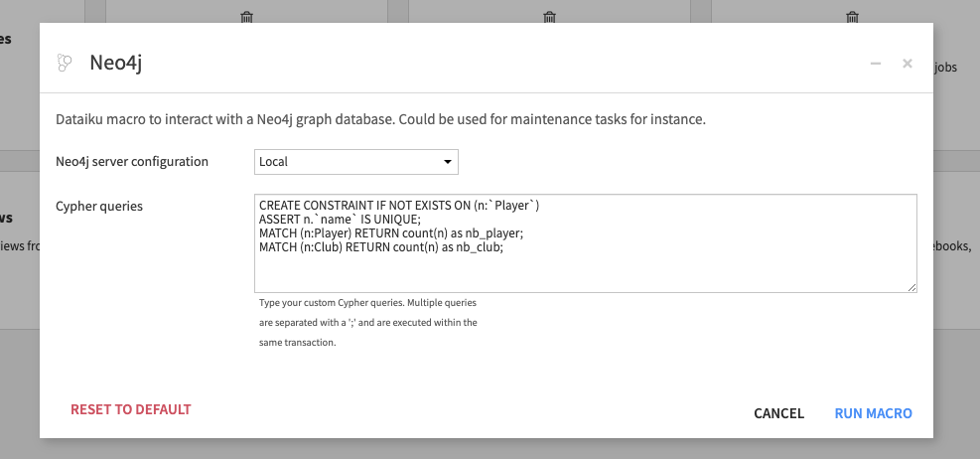Open the Neo4j server configuration dropdown
The width and height of the screenshot is (980, 459).
(x=355, y=161)
